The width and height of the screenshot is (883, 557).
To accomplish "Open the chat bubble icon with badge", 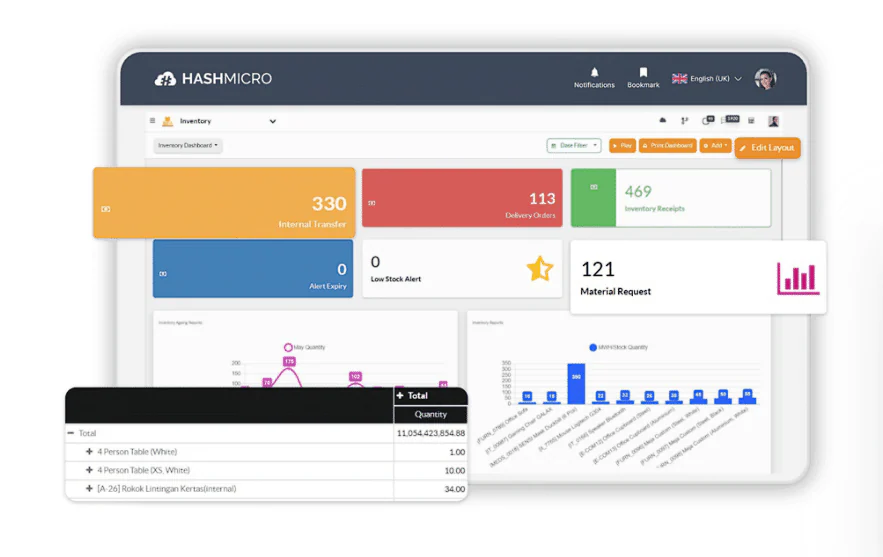I will point(708,120).
